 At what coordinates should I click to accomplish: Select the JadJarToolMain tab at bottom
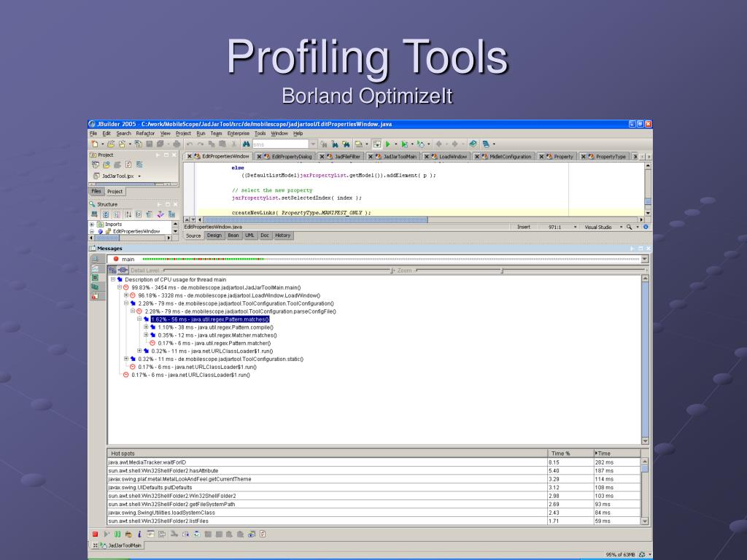[x=120, y=545]
